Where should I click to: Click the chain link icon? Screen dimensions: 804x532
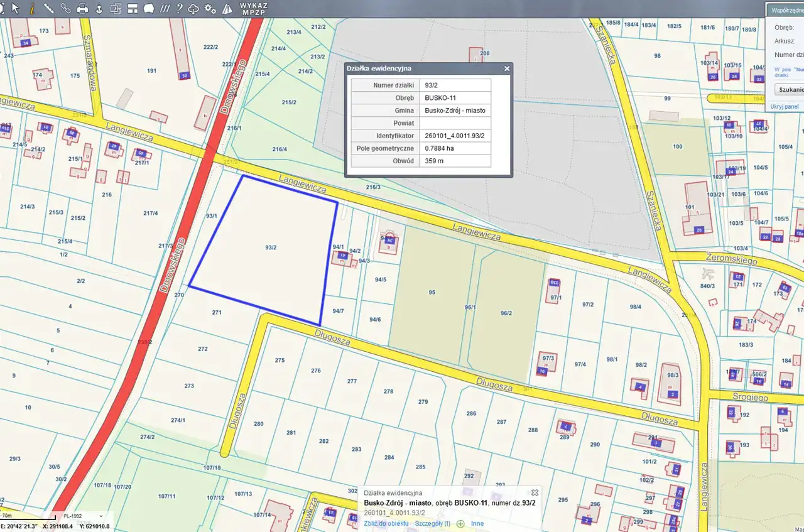tap(65, 8)
